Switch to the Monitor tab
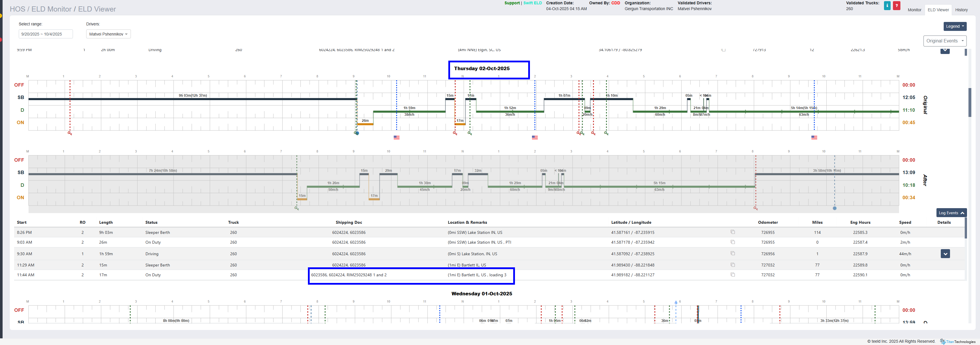 (914, 10)
